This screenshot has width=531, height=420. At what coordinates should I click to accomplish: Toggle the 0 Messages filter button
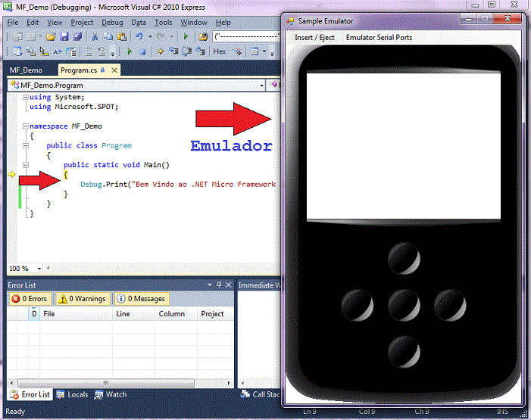[x=141, y=299]
